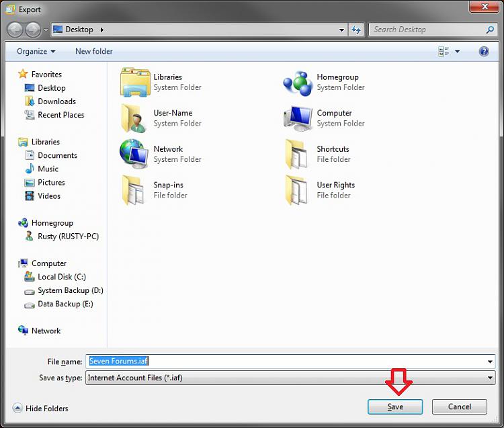Open the view options dropdown arrow
The height and width of the screenshot is (428, 504).
click(457, 52)
